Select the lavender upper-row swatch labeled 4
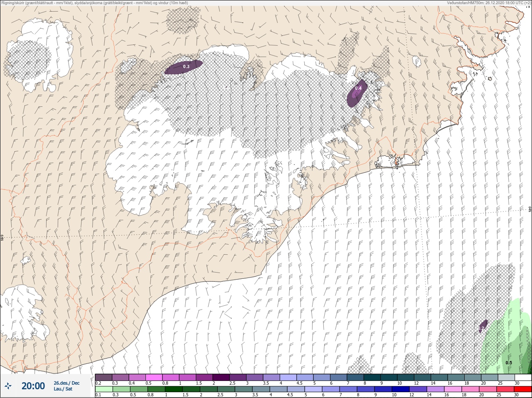Image resolution: width=532 pixels, height=398 pixels. point(288,377)
